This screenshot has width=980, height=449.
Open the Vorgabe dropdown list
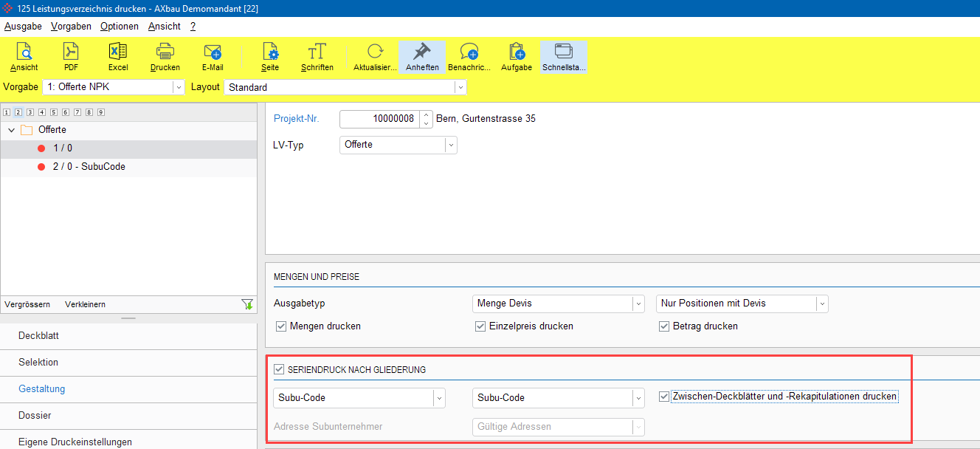click(178, 87)
